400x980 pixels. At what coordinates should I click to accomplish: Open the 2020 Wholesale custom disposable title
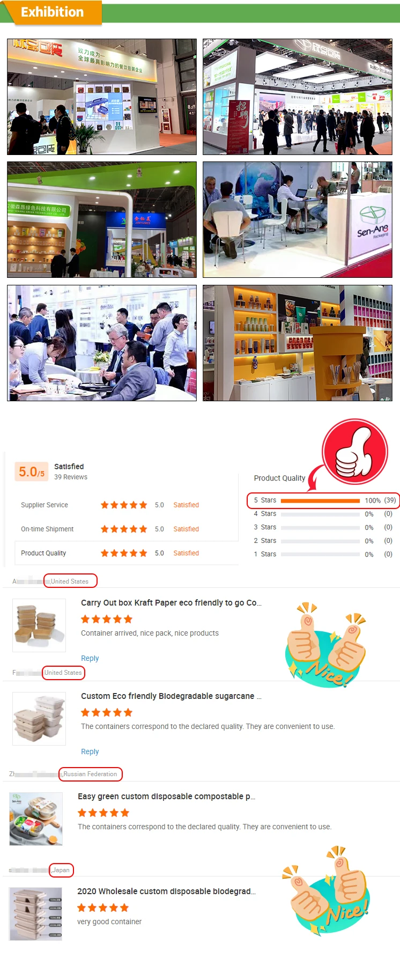point(166,891)
